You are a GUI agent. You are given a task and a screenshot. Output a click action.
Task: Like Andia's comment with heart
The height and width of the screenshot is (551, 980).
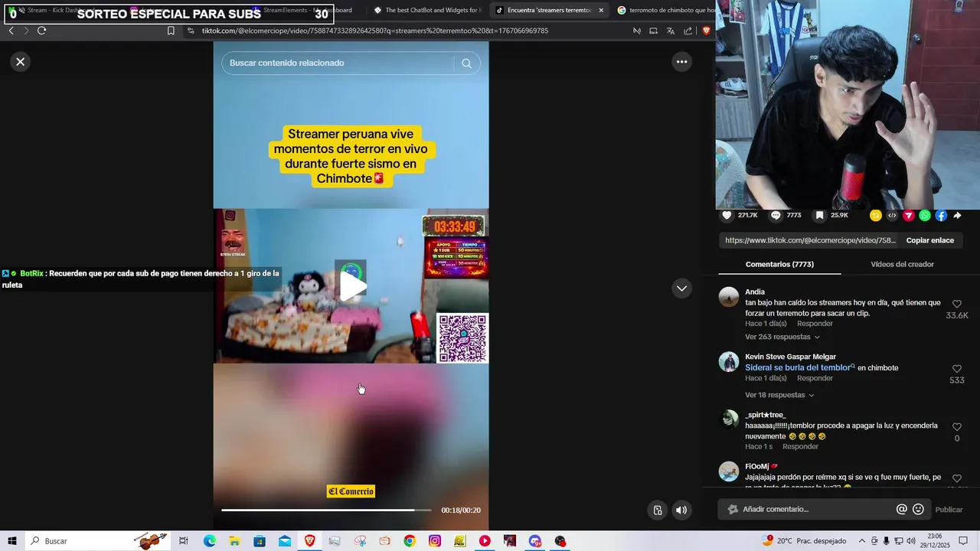click(x=956, y=305)
